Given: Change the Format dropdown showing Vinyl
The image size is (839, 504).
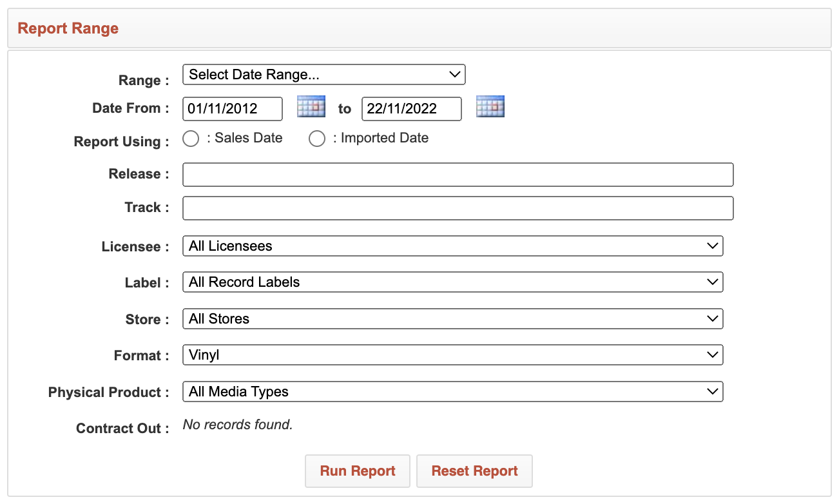Looking at the screenshot, I should [453, 355].
